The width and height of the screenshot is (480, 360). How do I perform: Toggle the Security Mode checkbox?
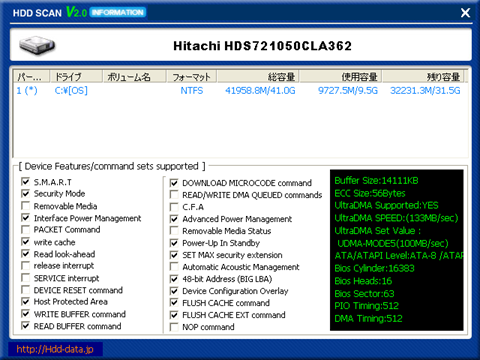click(x=25, y=194)
